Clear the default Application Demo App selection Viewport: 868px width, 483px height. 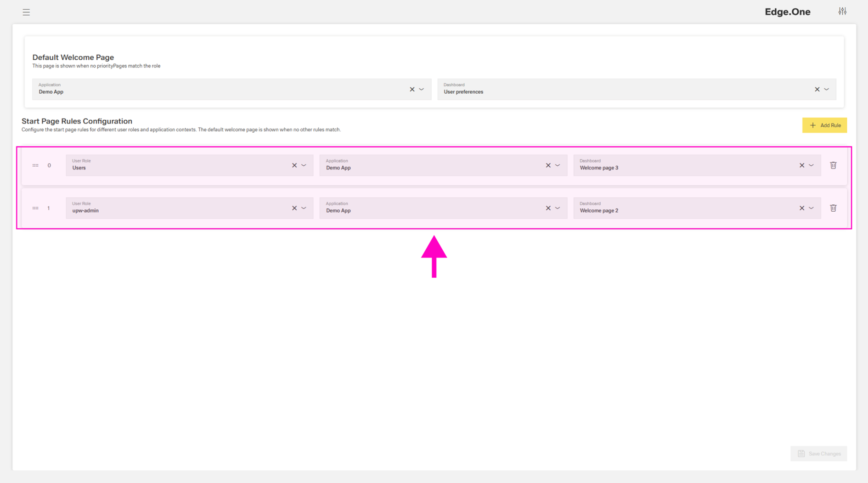click(x=412, y=90)
